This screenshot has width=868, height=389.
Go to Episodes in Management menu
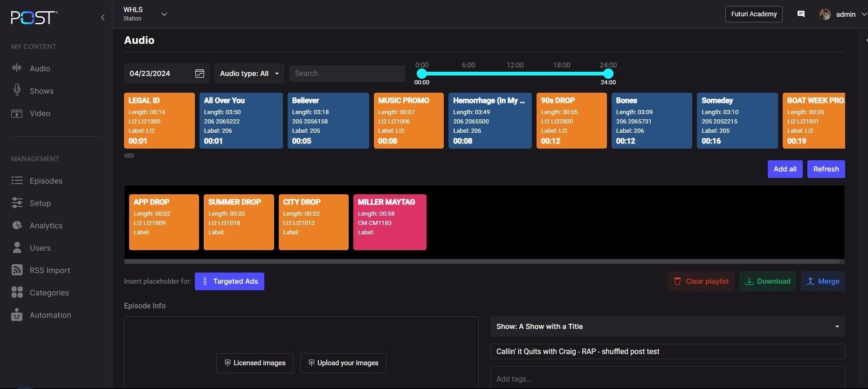[x=46, y=181]
